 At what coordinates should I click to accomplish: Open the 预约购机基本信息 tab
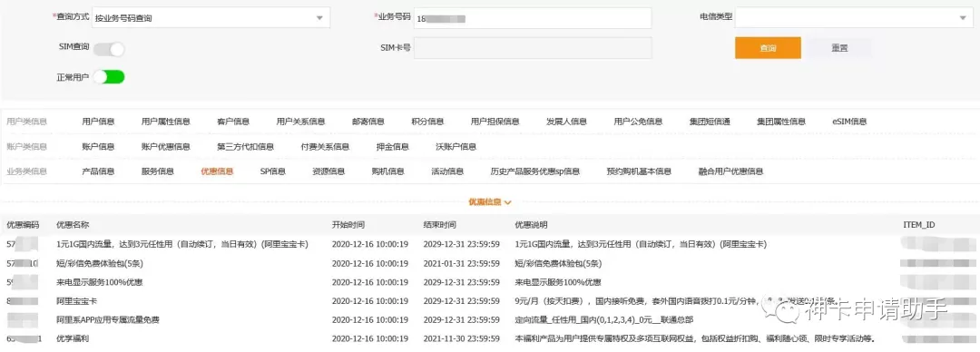tap(639, 171)
